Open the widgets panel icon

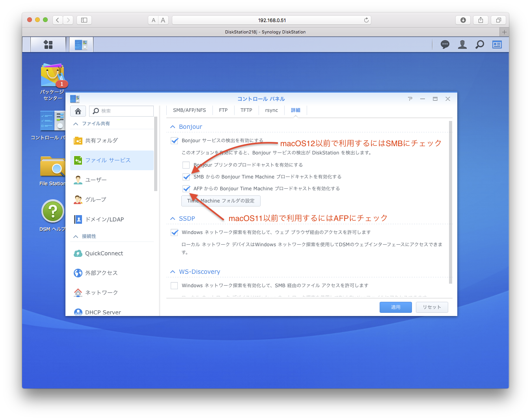[x=497, y=45]
